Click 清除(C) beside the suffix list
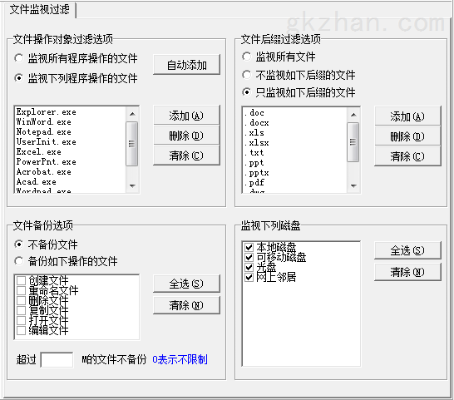Viewport: 454px width, 400px height. pos(408,157)
